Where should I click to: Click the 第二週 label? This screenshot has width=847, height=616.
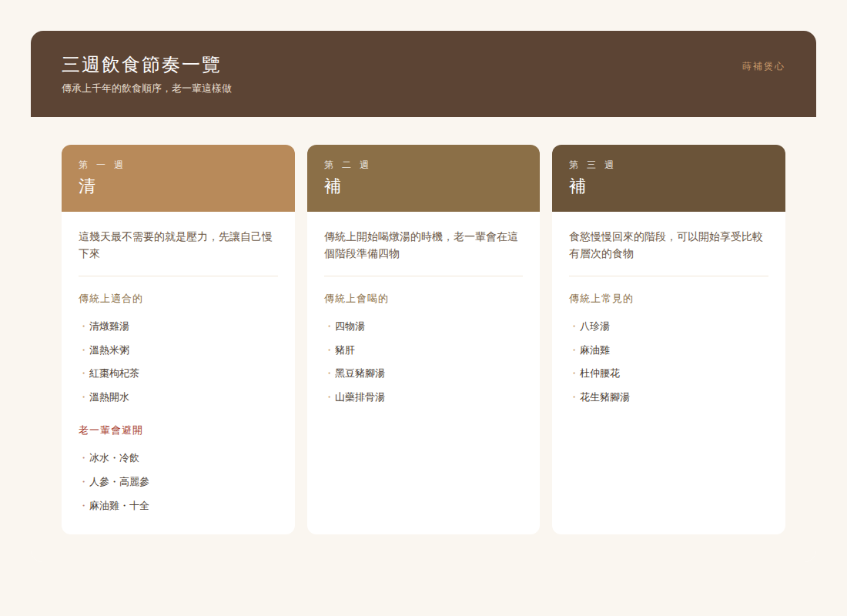tap(346, 165)
